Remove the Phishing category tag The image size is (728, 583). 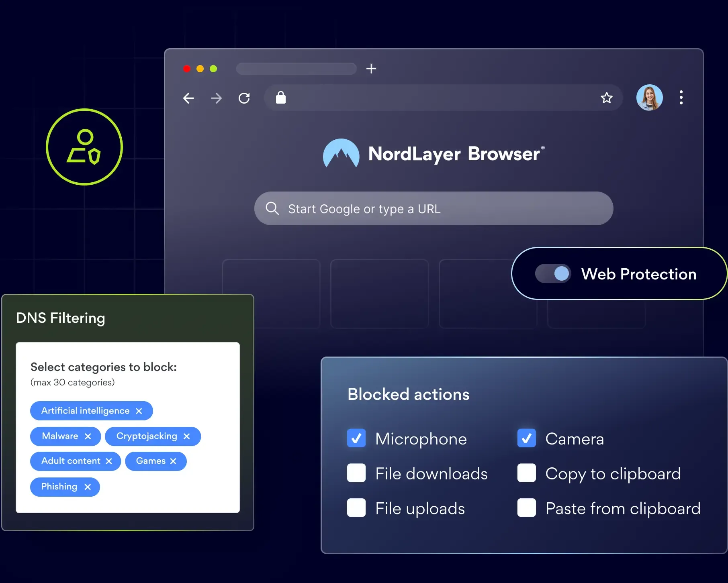(x=88, y=487)
